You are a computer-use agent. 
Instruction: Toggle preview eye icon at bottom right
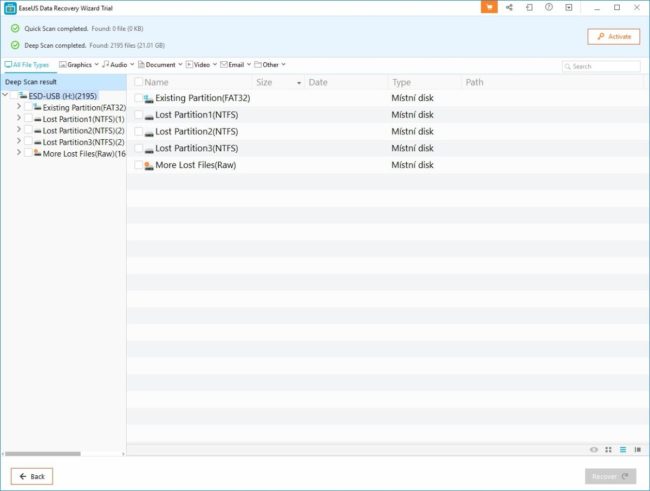click(594, 450)
